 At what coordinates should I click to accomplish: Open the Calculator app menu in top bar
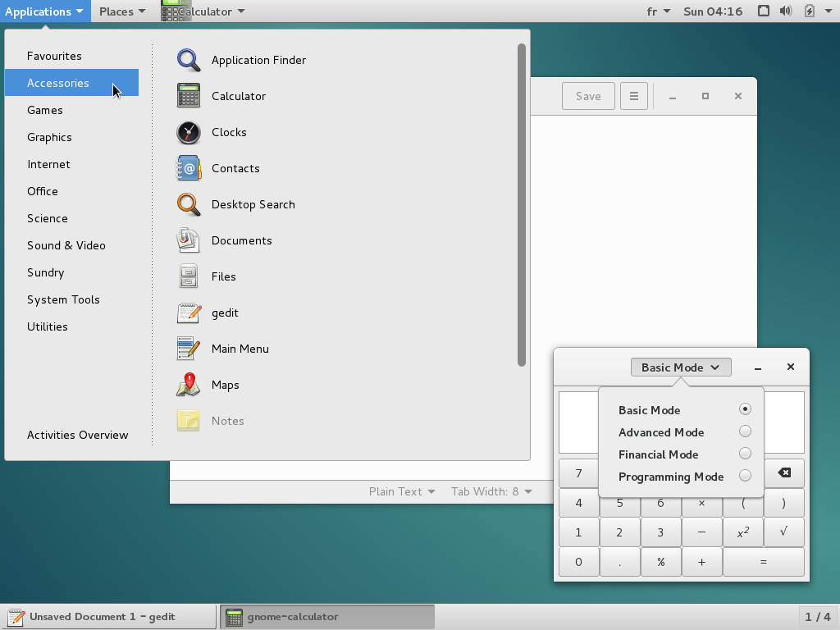(x=203, y=11)
